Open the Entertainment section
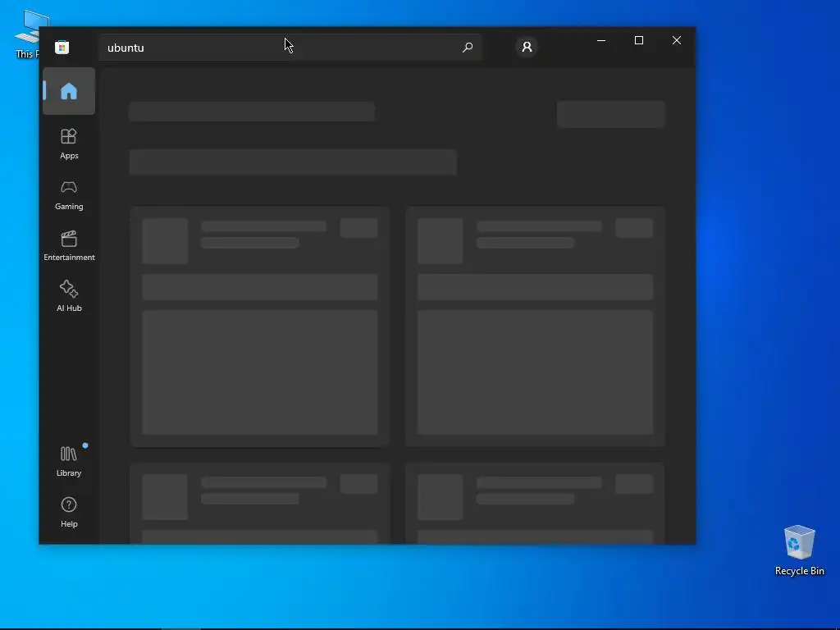 (69, 245)
